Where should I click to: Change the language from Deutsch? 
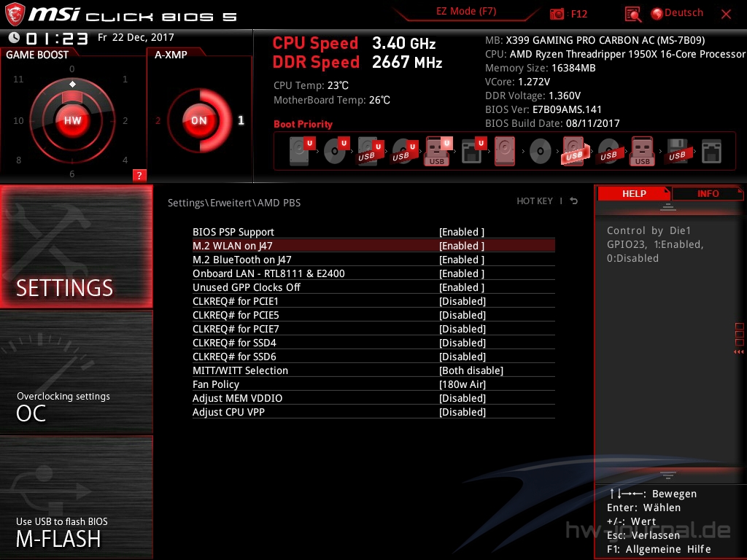677,13
